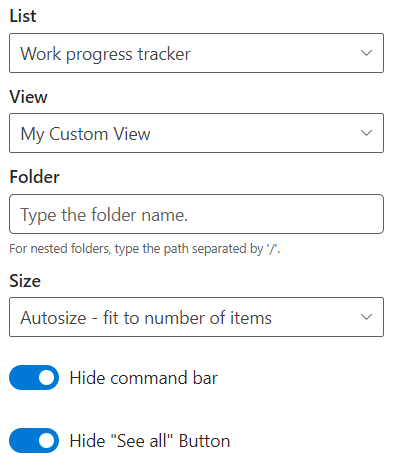Click the Size field label
The height and width of the screenshot is (468, 396).
coord(25,281)
